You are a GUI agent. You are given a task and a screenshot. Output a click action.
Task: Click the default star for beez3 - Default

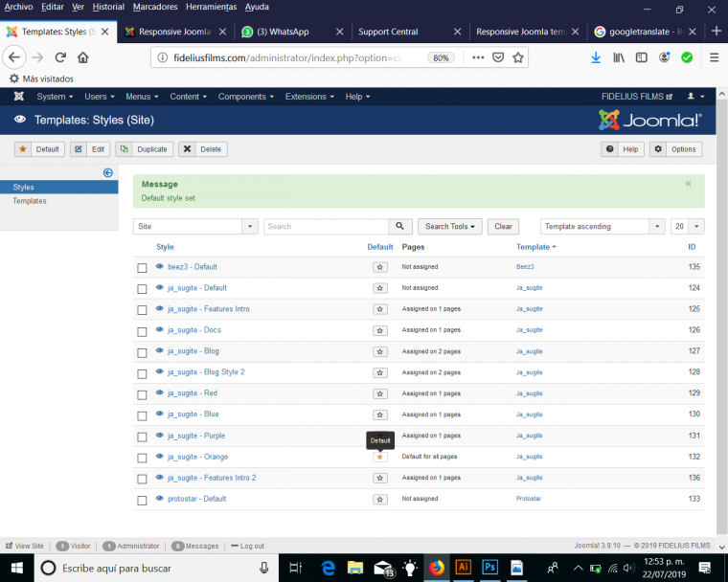(379, 267)
